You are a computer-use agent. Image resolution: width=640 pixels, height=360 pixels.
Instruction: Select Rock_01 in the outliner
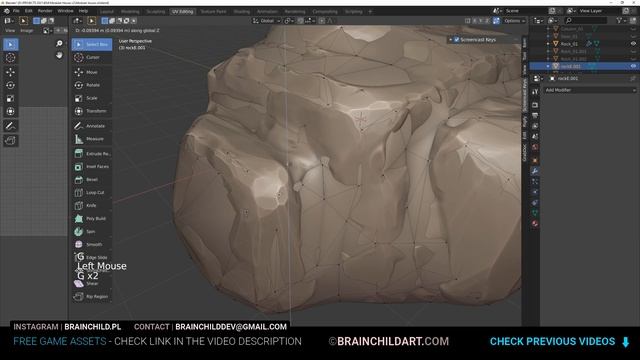[x=569, y=44]
